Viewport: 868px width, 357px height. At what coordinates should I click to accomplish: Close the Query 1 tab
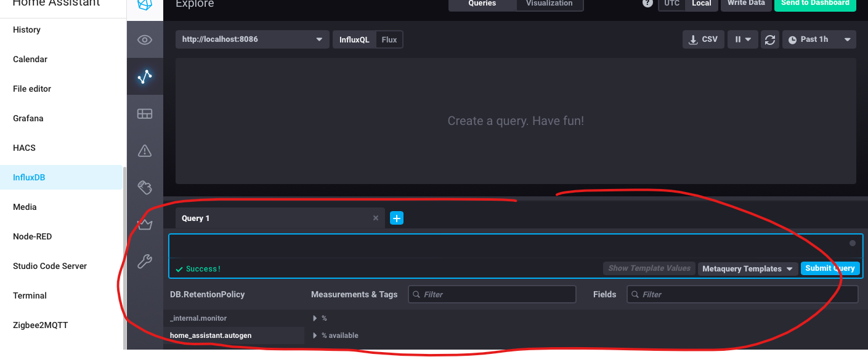coord(376,218)
